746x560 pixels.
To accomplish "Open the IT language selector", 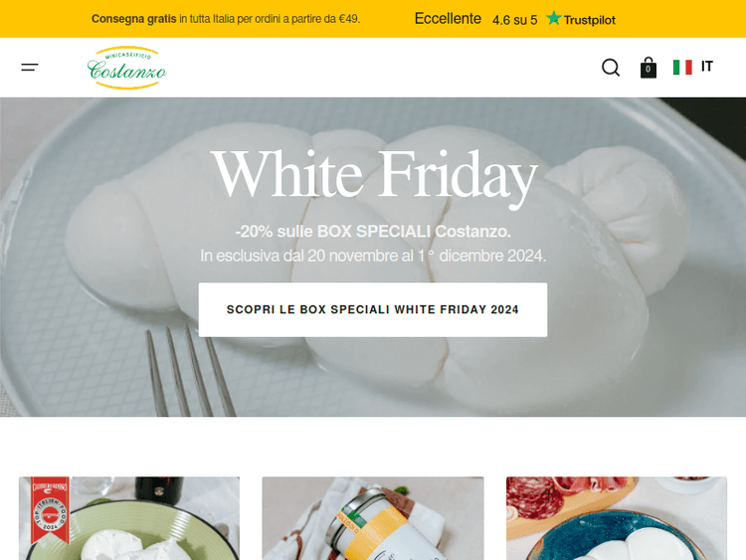I will click(x=707, y=66).
